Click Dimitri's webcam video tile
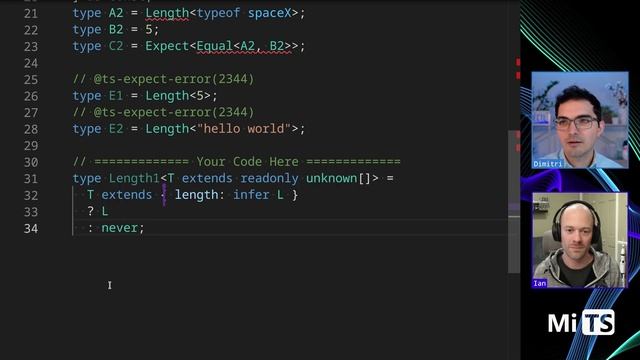Viewport: 640px width, 360px height. coord(580,120)
